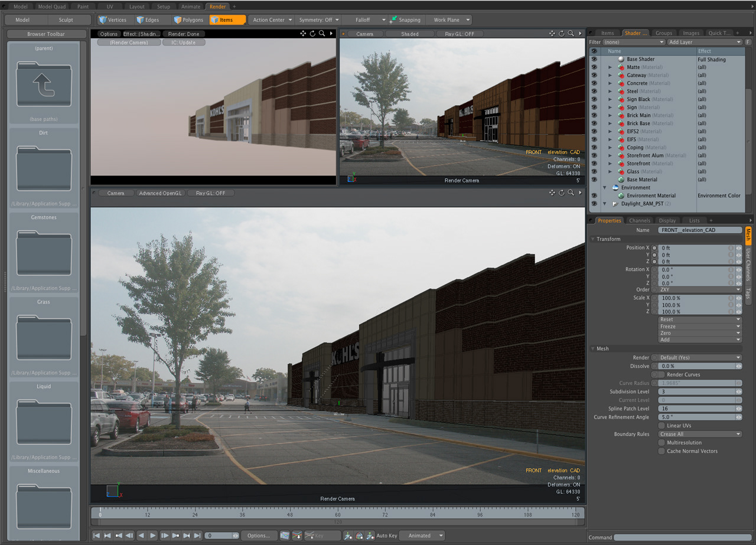Image resolution: width=756 pixels, height=545 pixels.
Task: Hide the Glass material layer
Action: click(x=594, y=171)
